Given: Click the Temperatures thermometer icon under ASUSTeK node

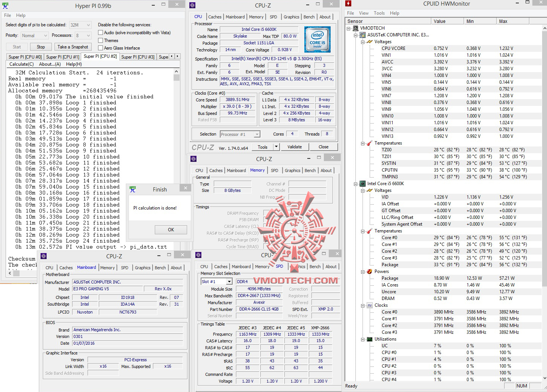Looking at the screenshot, I should coord(370,143).
